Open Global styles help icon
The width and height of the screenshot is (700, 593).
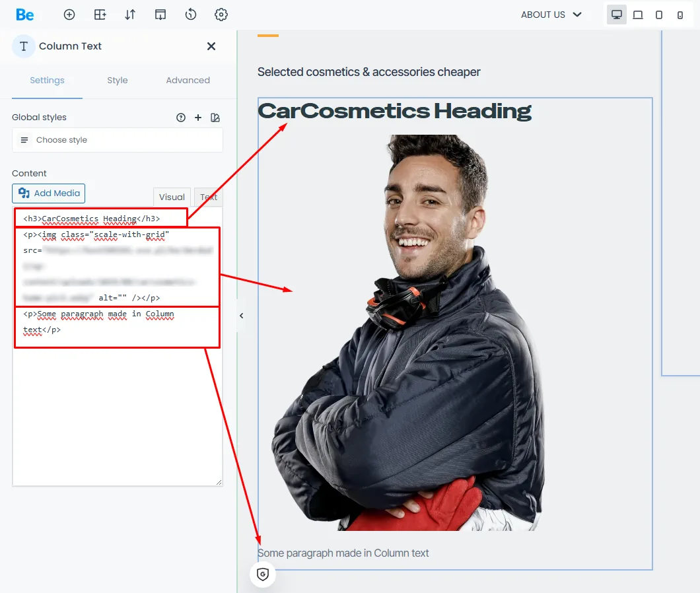(181, 118)
